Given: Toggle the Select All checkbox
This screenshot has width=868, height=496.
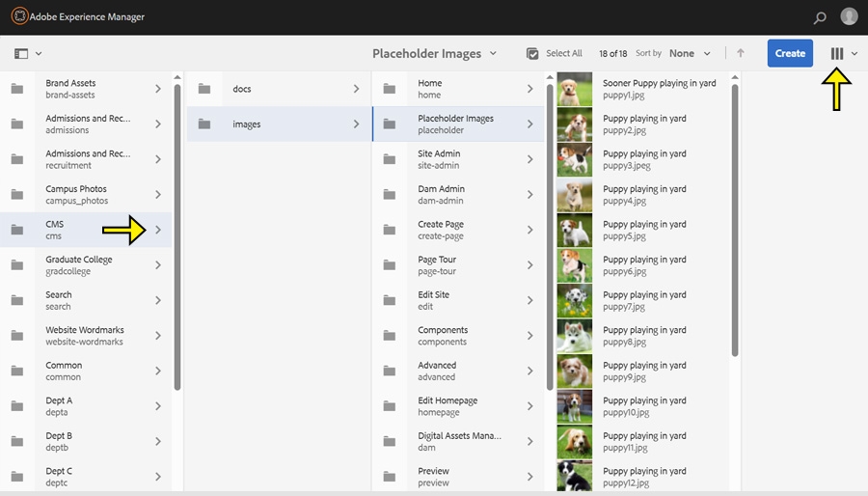Looking at the screenshot, I should pyautogui.click(x=532, y=54).
